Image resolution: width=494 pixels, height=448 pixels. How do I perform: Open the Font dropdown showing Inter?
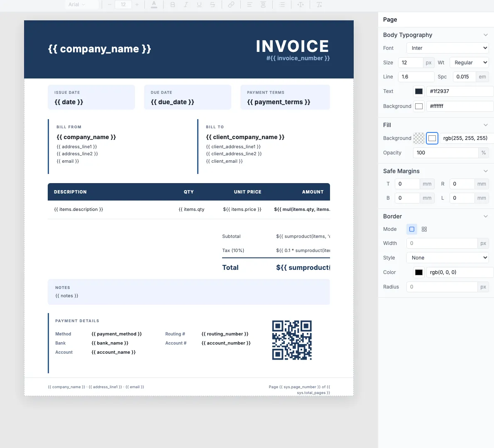coord(447,48)
